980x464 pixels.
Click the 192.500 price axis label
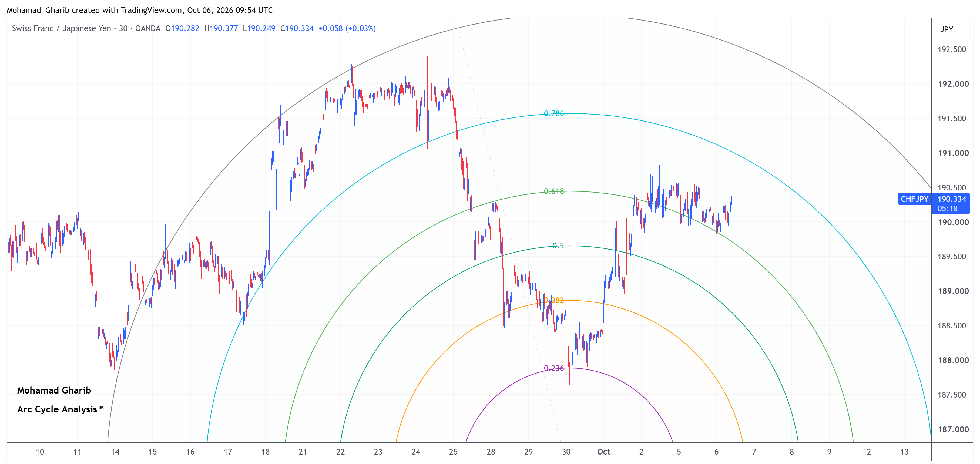point(951,49)
